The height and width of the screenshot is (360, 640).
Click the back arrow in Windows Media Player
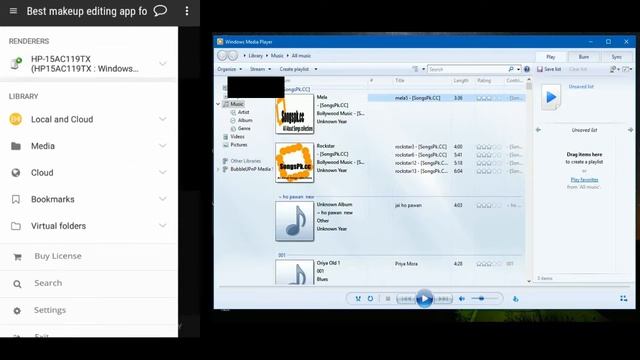pos(222,56)
